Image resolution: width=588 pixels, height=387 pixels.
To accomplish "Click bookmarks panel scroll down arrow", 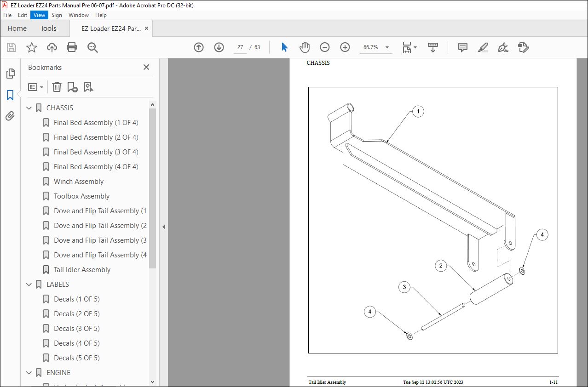I will [153, 381].
